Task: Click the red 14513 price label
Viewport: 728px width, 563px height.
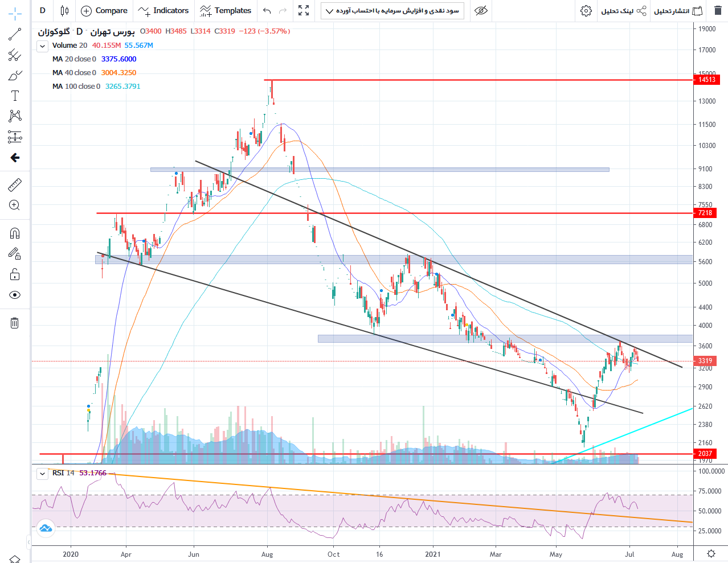Action: point(707,80)
